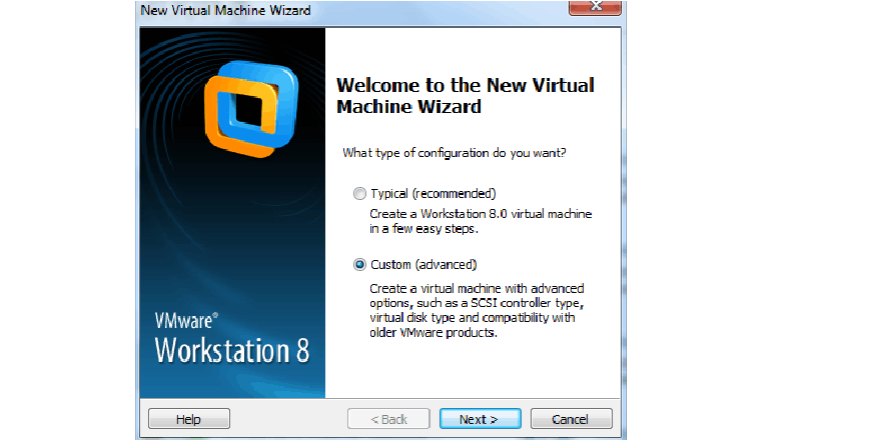Click the 'VMware Workstation 8' branding text

(232, 338)
